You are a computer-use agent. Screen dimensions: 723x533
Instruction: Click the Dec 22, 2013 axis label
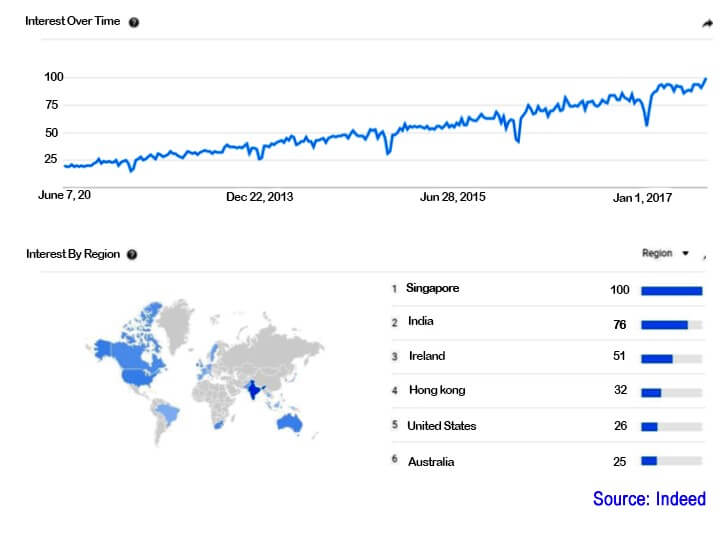260,198
